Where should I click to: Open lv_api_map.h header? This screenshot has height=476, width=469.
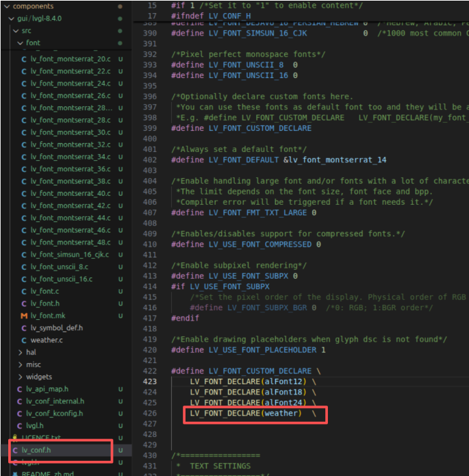click(x=47, y=389)
